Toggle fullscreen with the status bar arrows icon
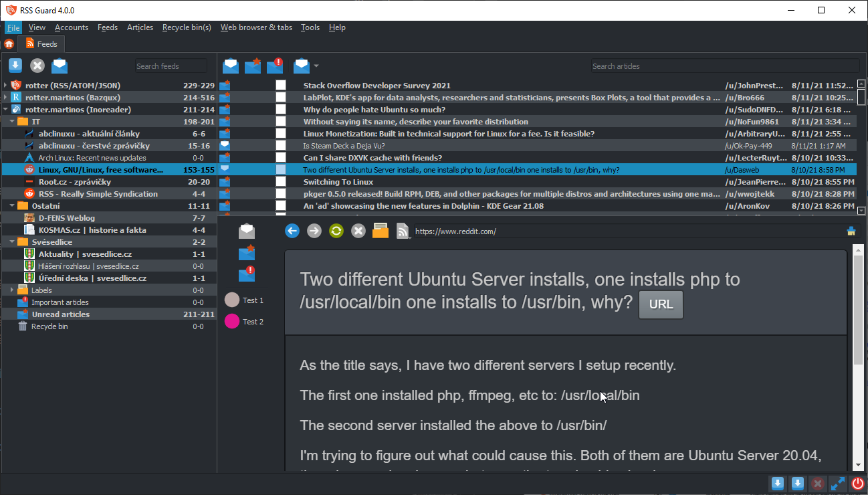 click(x=837, y=484)
